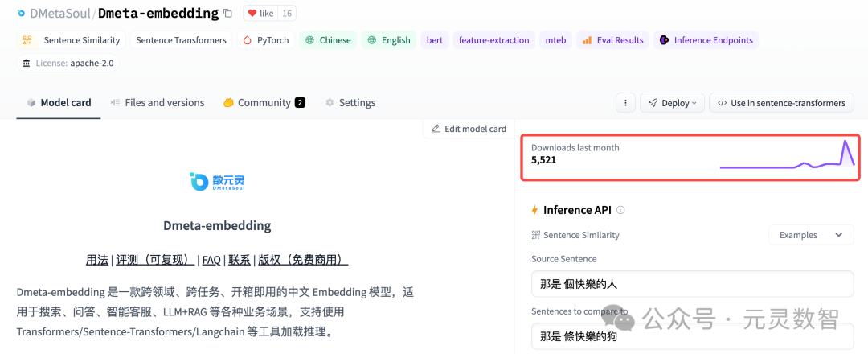The width and height of the screenshot is (868, 354).
Task: Filter by the English language tag
Action: pyautogui.click(x=389, y=40)
